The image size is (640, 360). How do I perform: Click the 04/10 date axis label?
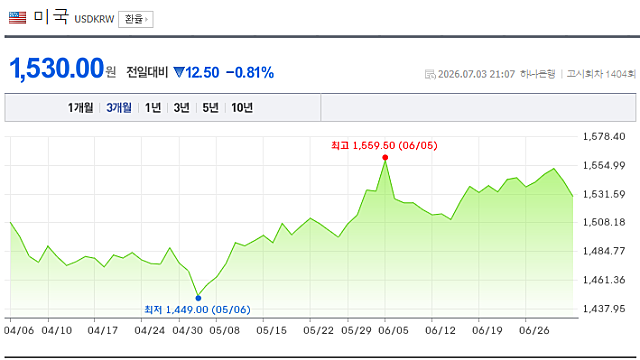57,331
